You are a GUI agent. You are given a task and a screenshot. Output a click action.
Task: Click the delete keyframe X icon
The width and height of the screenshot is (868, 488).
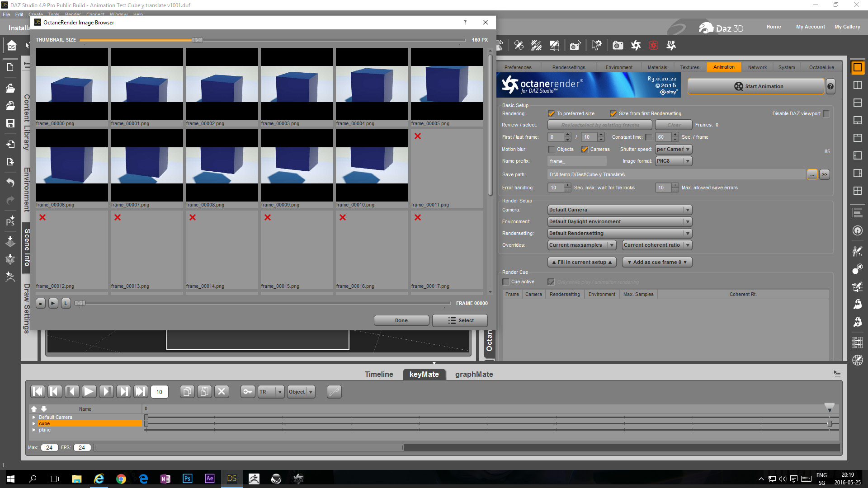[222, 391]
